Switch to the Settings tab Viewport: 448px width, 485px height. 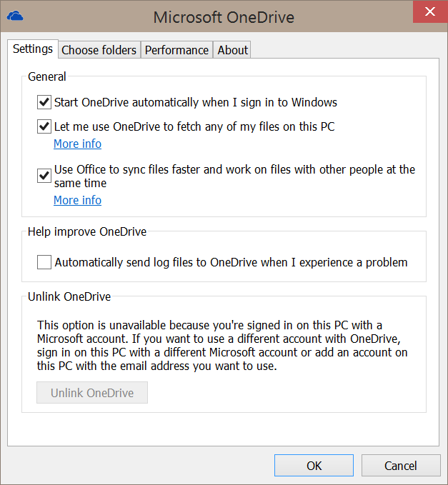pyautogui.click(x=33, y=49)
